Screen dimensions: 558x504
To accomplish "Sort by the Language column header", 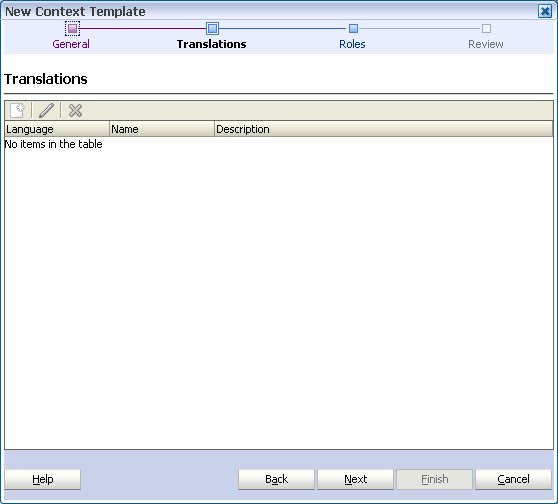I will point(57,129).
